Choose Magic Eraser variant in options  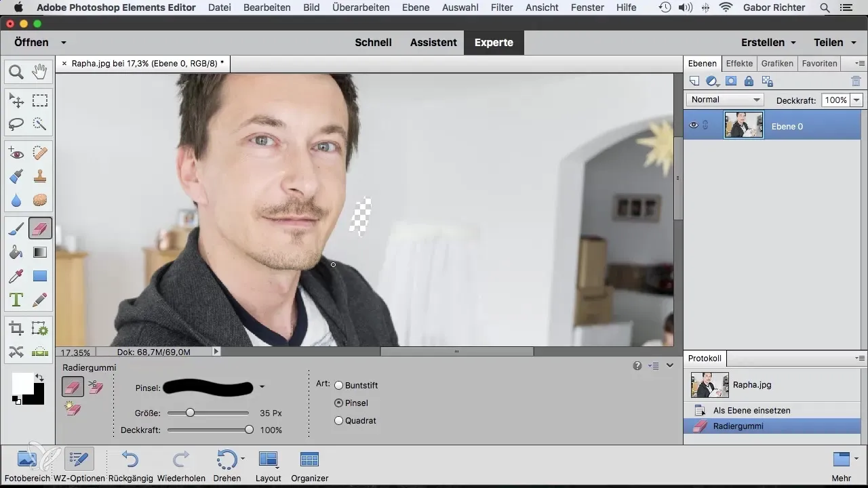coord(73,409)
